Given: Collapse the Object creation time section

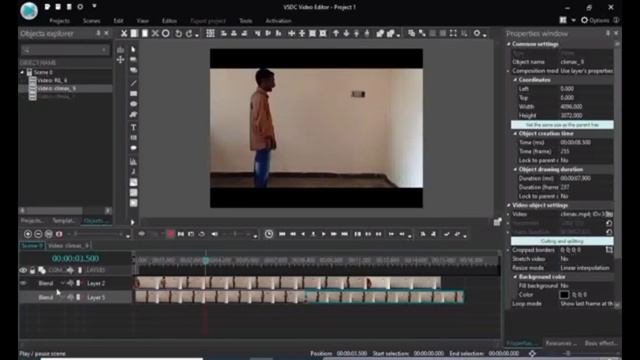Looking at the screenshot, I should [x=515, y=133].
